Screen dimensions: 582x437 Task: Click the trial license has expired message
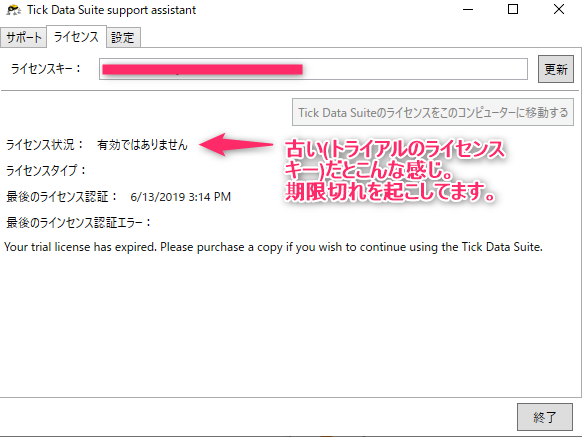[x=274, y=247]
